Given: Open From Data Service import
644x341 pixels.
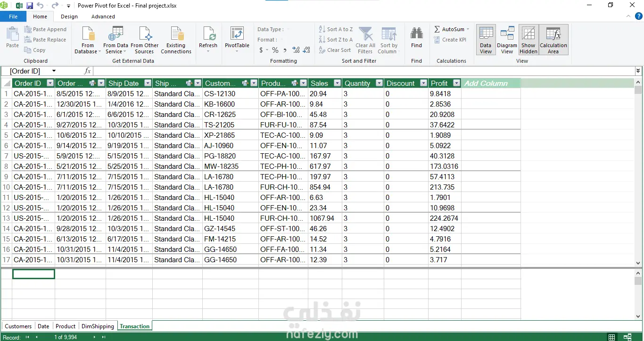Looking at the screenshot, I should (116, 40).
